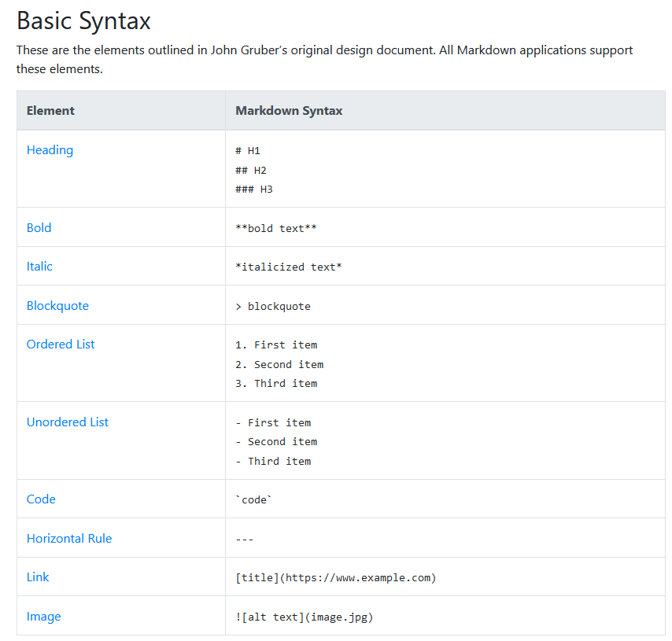Screen dimensions: 672x641
Task: Open the Ordered List link
Action: (x=61, y=344)
